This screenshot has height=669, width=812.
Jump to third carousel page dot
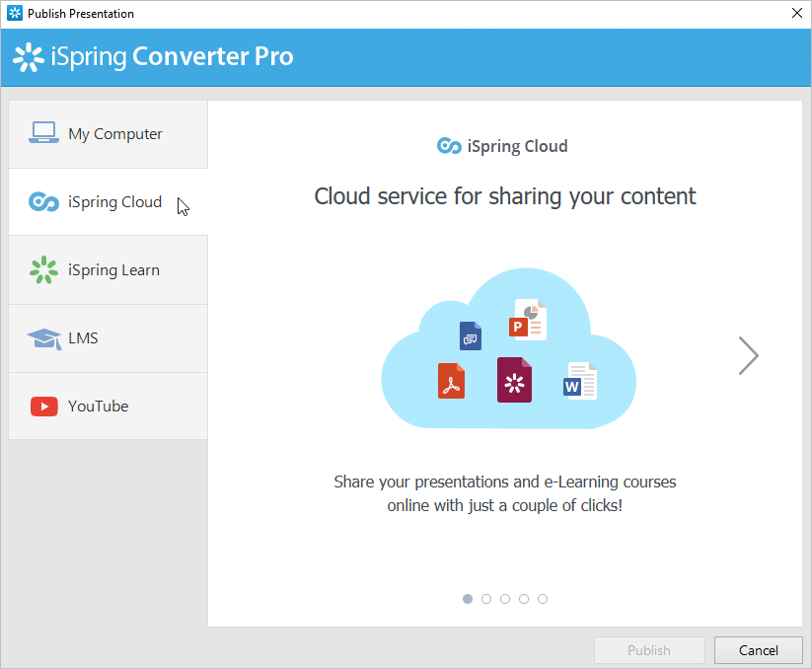505,599
